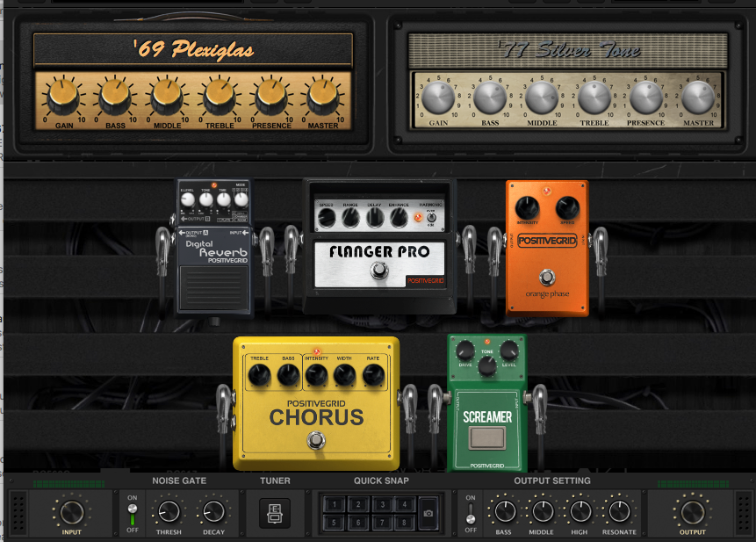Stomp the Digital Reverb pedal footplate

click(213, 288)
